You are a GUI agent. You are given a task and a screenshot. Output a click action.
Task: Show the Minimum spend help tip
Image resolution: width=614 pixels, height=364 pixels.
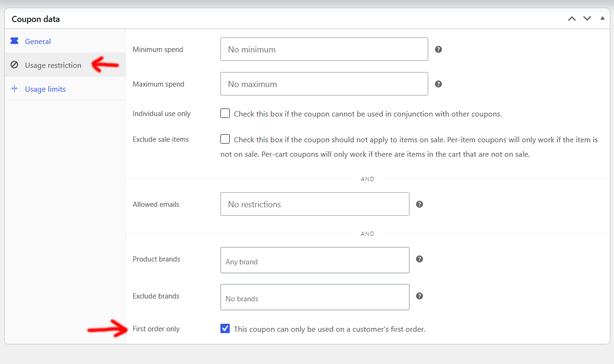tap(439, 49)
